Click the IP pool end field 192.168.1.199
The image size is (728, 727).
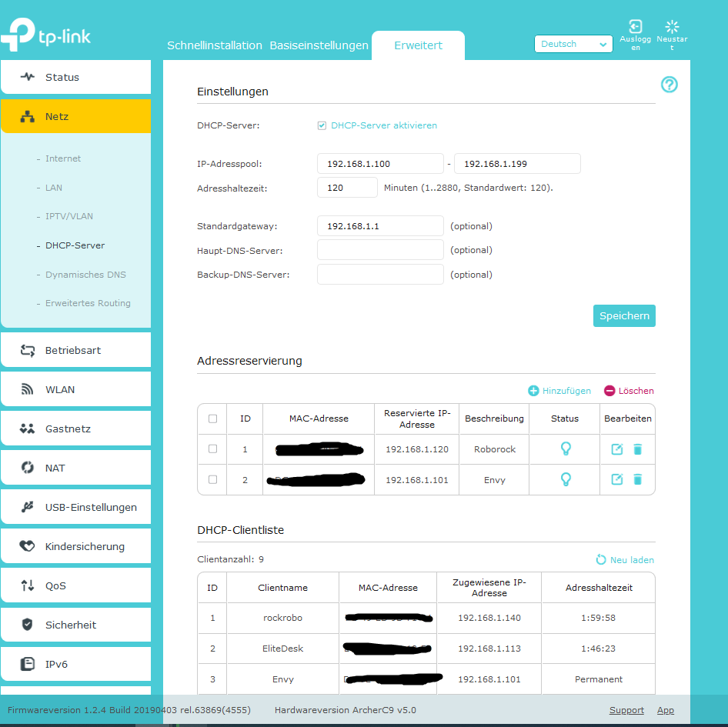coord(517,163)
